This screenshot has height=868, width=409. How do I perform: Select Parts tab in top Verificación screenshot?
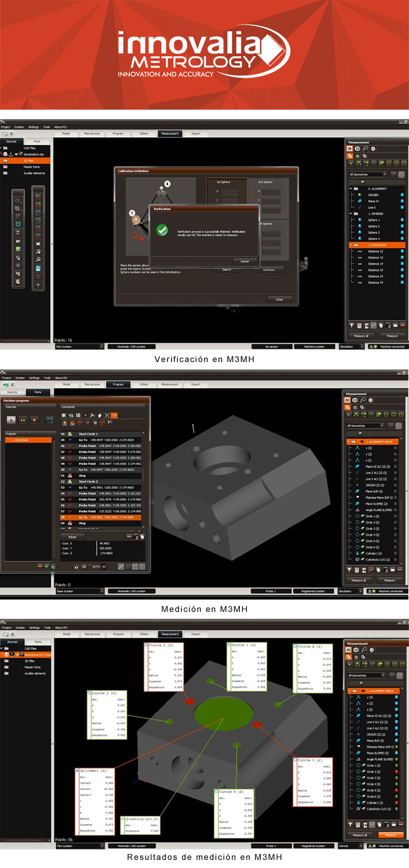(x=38, y=141)
